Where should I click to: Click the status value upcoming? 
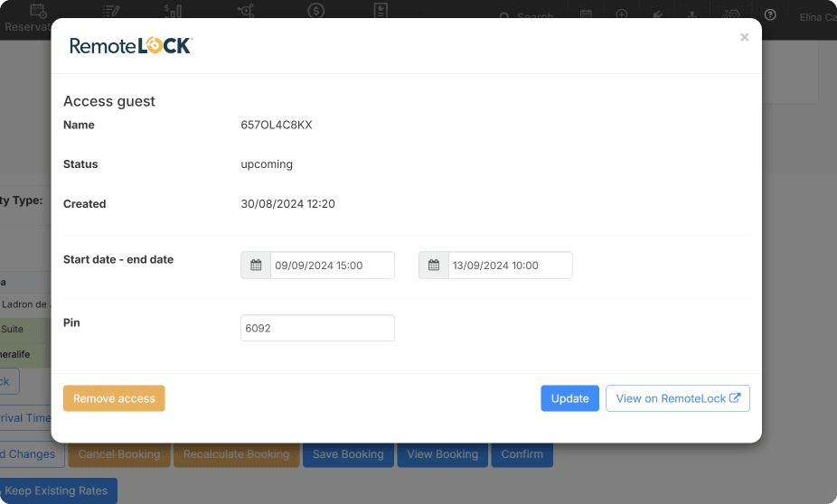267,164
